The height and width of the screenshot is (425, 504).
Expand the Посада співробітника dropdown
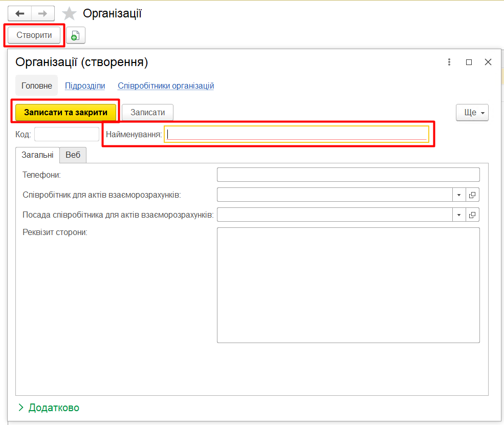click(459, 215)
